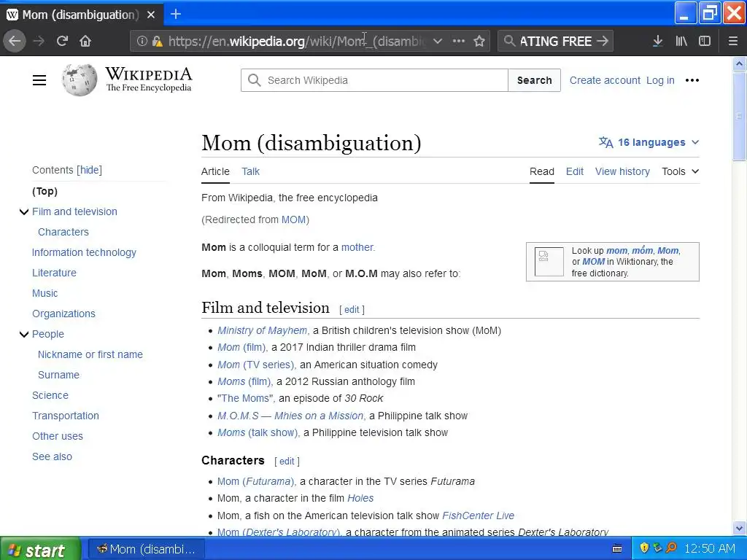Expand the address bar history dropdown arrow
Image resolution: width=747 pixels, height=560 pixels.
coord(438,41)
